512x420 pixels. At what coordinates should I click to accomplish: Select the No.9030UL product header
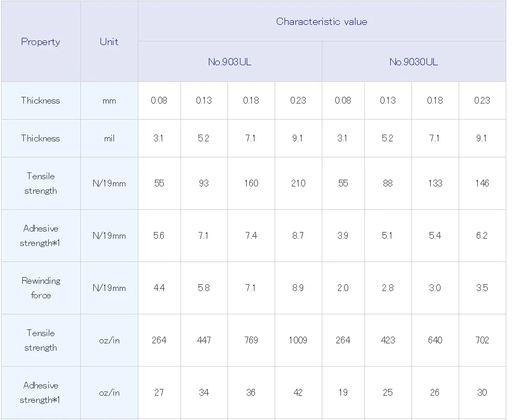point(414,62)
